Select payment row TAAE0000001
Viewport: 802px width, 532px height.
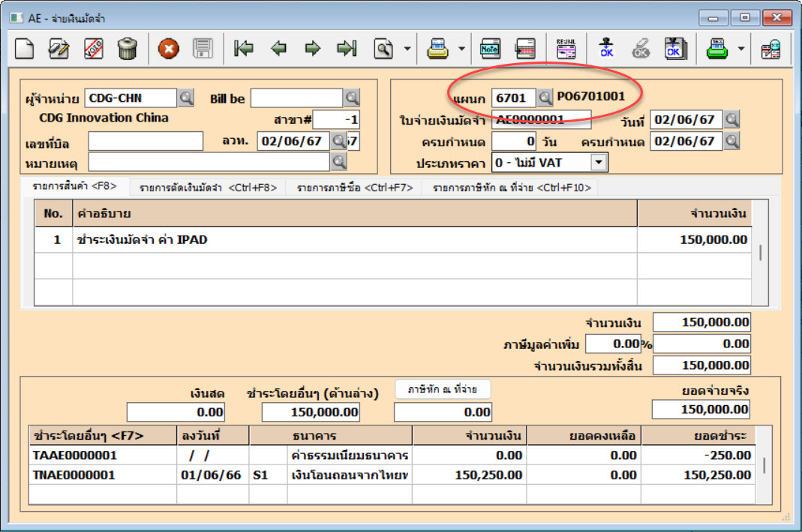(392, 455)
